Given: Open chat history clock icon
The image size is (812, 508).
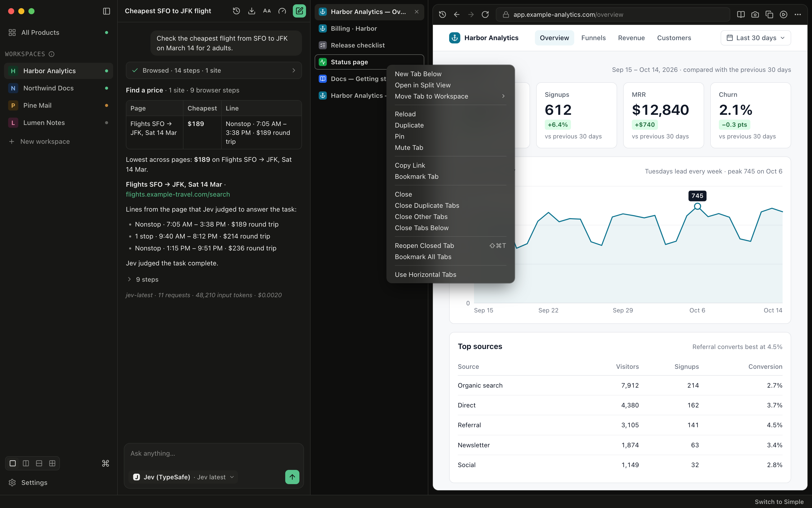Looking at the screenshot, I should coord(236,11).
